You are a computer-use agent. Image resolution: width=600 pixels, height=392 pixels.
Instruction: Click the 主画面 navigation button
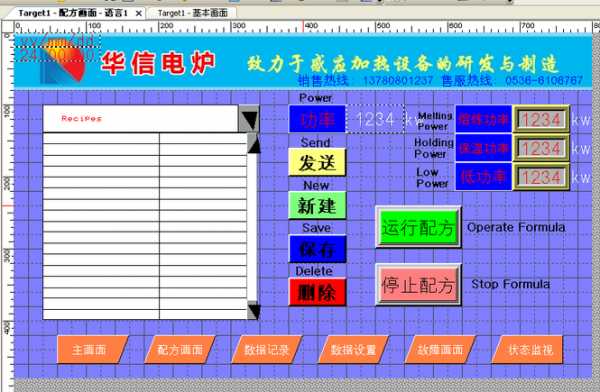coord(92,350)
